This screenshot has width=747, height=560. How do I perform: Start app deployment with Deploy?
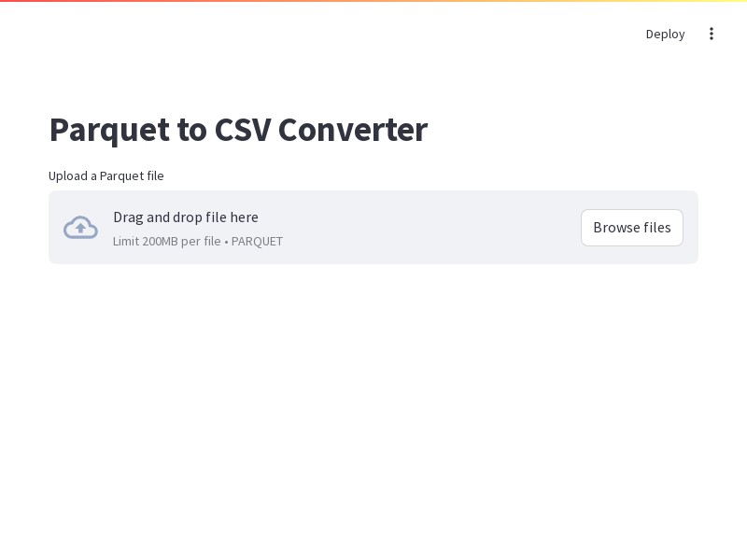(665, 34)
